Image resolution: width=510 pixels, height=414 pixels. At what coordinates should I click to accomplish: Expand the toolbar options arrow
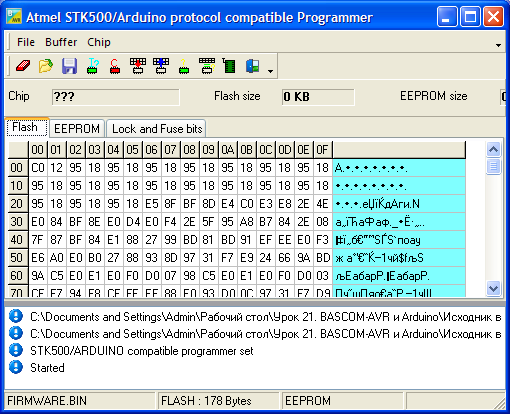(x=270, y=71)
